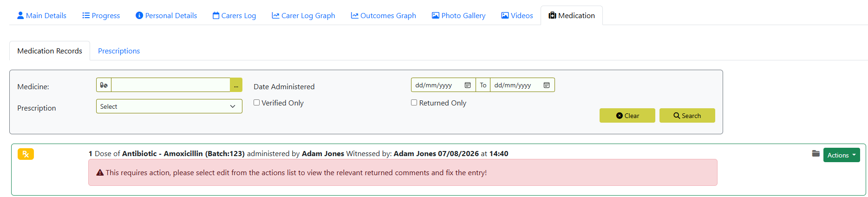Click the Clear filters button
The image size is (868, 197).
coord(627,116)
